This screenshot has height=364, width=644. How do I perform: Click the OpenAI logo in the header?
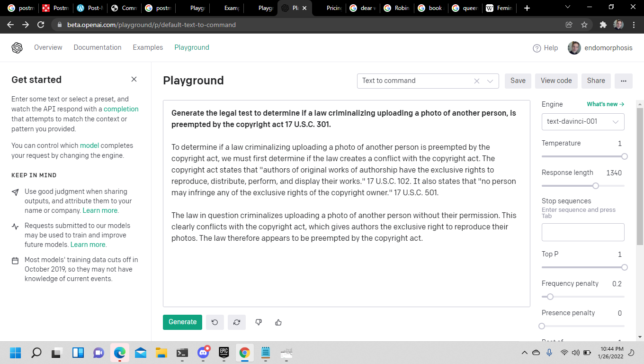17,48
